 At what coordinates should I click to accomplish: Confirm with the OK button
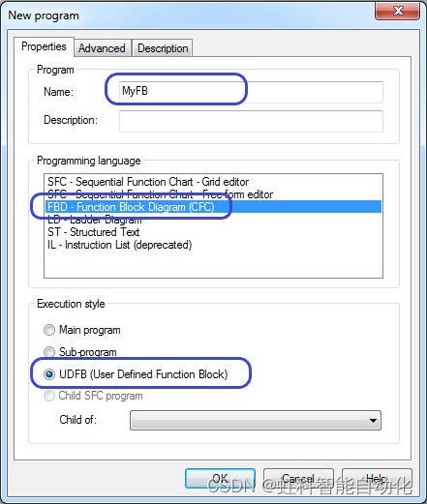tap(220, 479)
